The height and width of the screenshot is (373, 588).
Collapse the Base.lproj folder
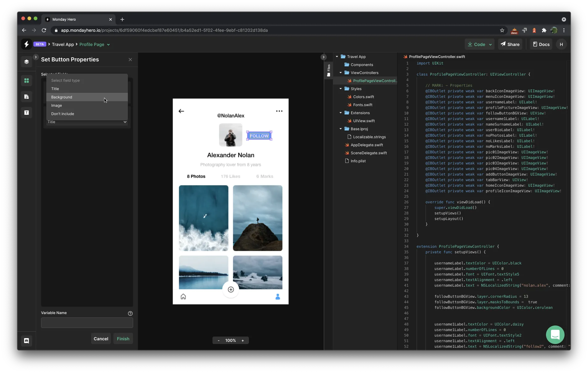(341, 129)
